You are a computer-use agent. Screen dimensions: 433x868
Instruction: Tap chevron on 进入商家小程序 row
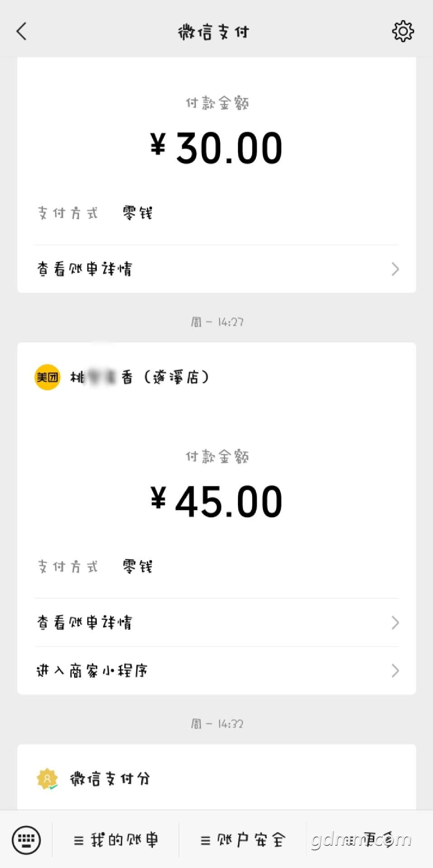coord(395,670)
